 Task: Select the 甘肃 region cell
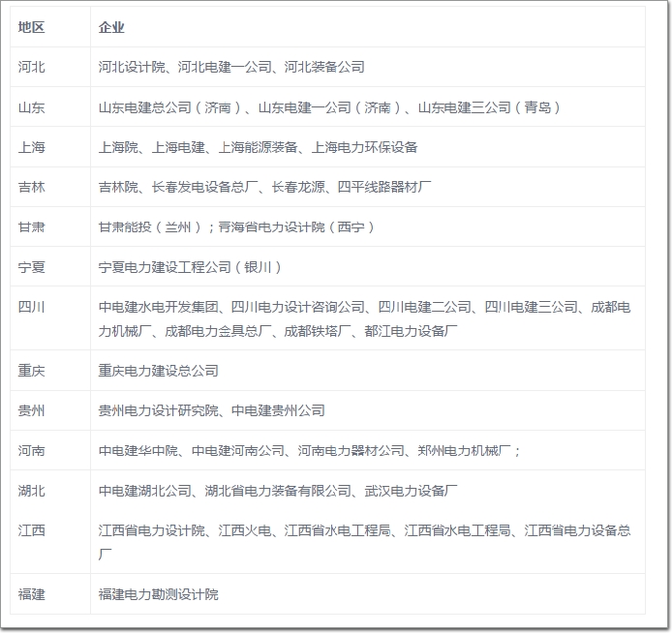tap(50, 226)
